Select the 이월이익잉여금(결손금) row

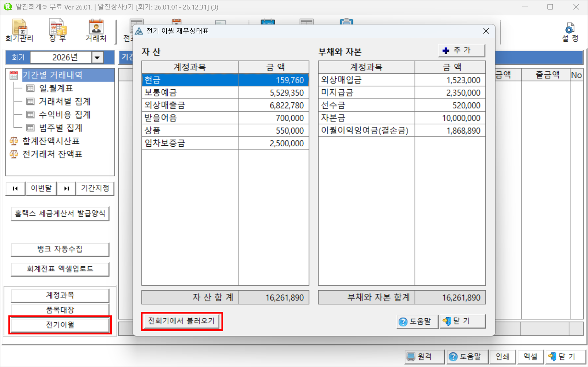click(x=402, y=131)
